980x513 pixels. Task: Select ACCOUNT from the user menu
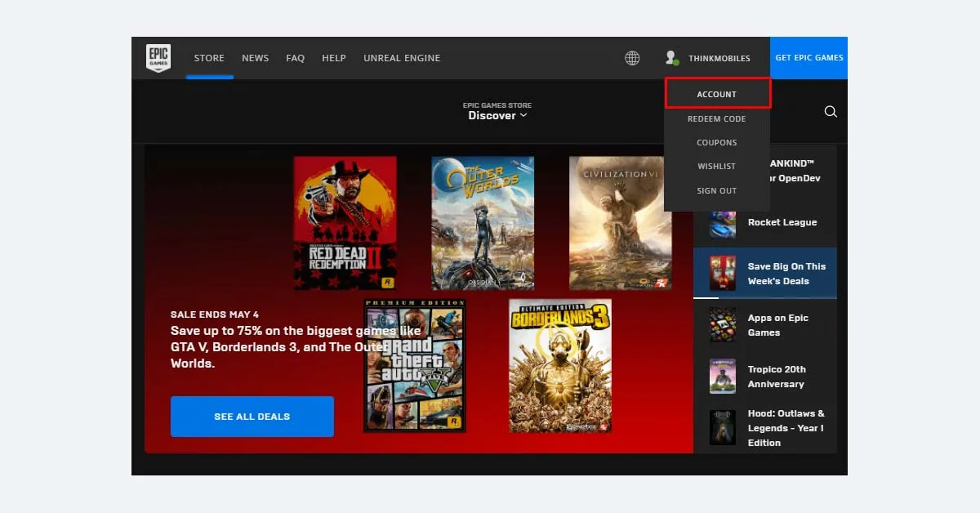point(717,94)
